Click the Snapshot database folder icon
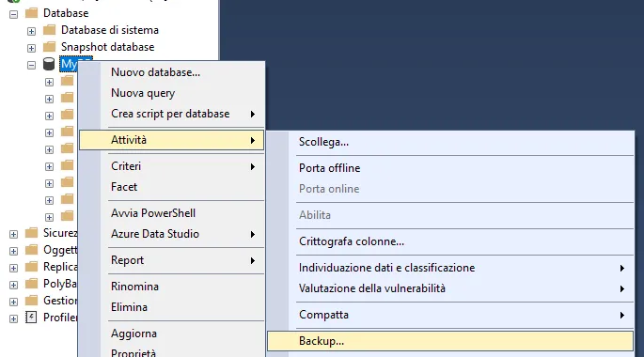The width and height of the screenshot is (644, 357). tap(49, 46)
